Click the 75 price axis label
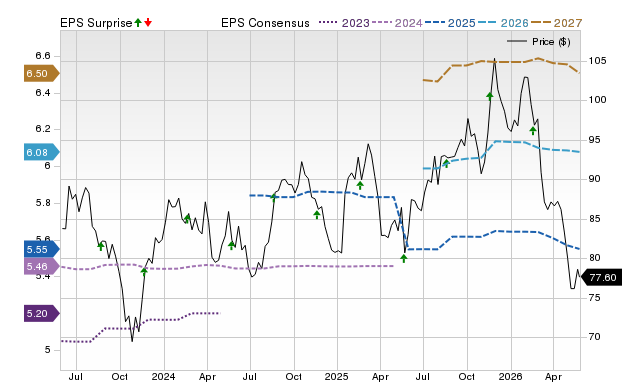 pyautogui.click(x=594, y=298)
